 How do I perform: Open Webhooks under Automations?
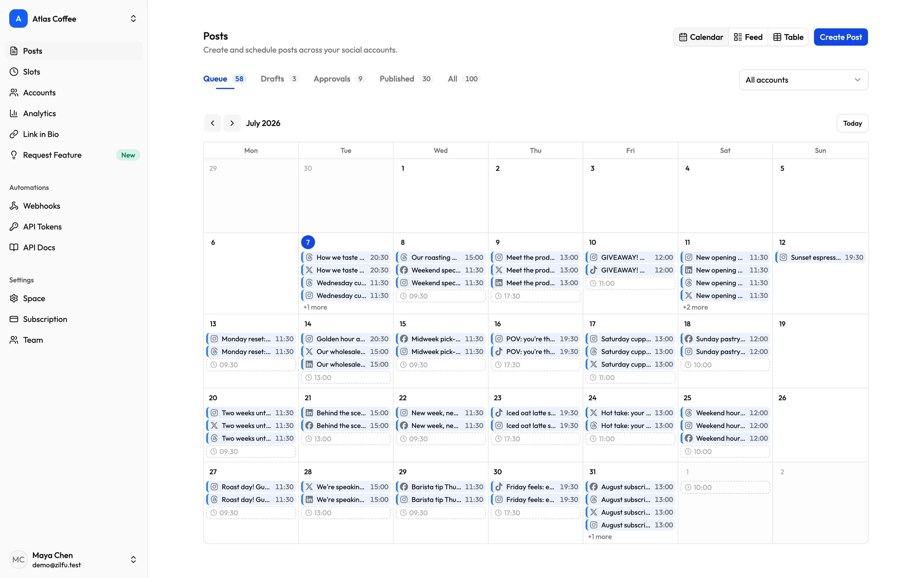(73, 206)
